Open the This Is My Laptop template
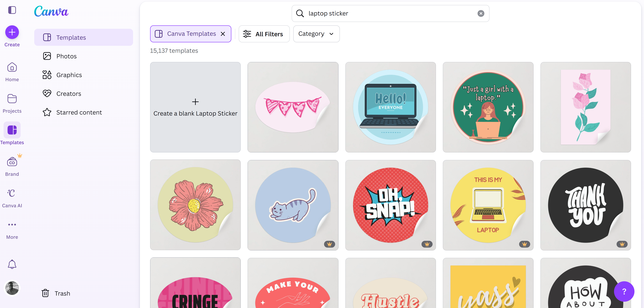Image resolution: width=644 pixels, height=308 pixels. [x=488, y=205]
